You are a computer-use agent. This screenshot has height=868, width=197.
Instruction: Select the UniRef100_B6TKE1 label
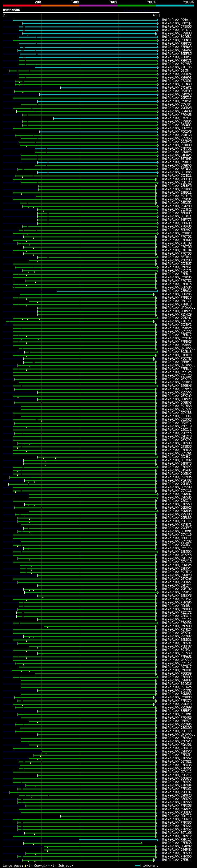click(177, 216)
